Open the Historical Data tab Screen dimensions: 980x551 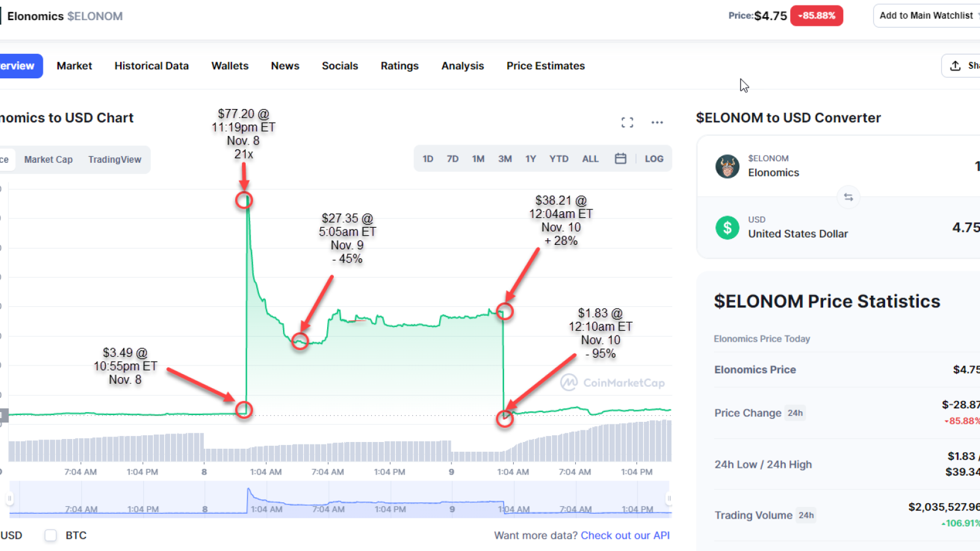[x=151, y=66]
